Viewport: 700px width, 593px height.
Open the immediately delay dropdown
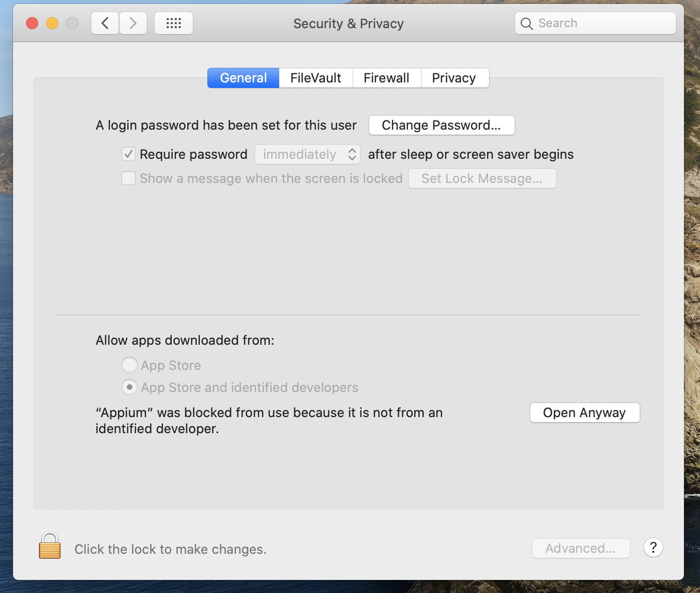(x=307, y=154)
